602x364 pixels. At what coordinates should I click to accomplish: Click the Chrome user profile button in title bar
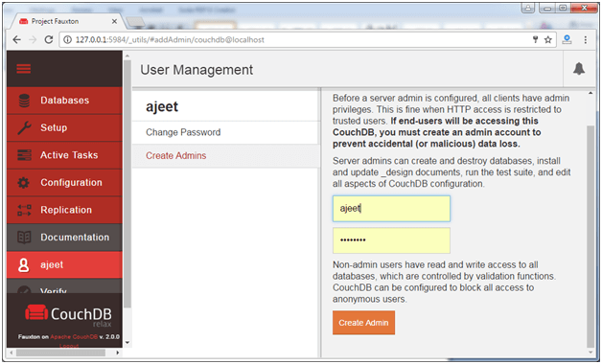coord(528,8)
